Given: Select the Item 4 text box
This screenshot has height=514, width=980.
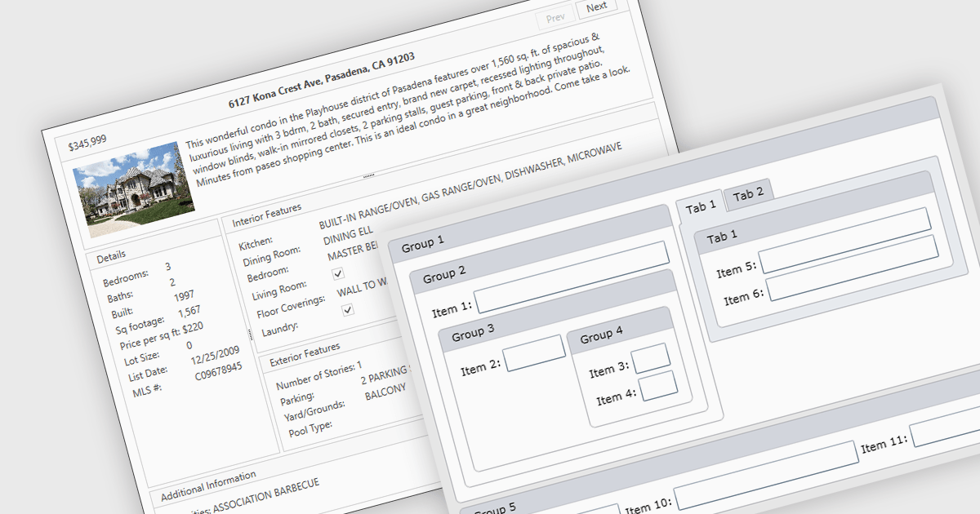Looking at the screenshot, I should [x=658, y=386].
